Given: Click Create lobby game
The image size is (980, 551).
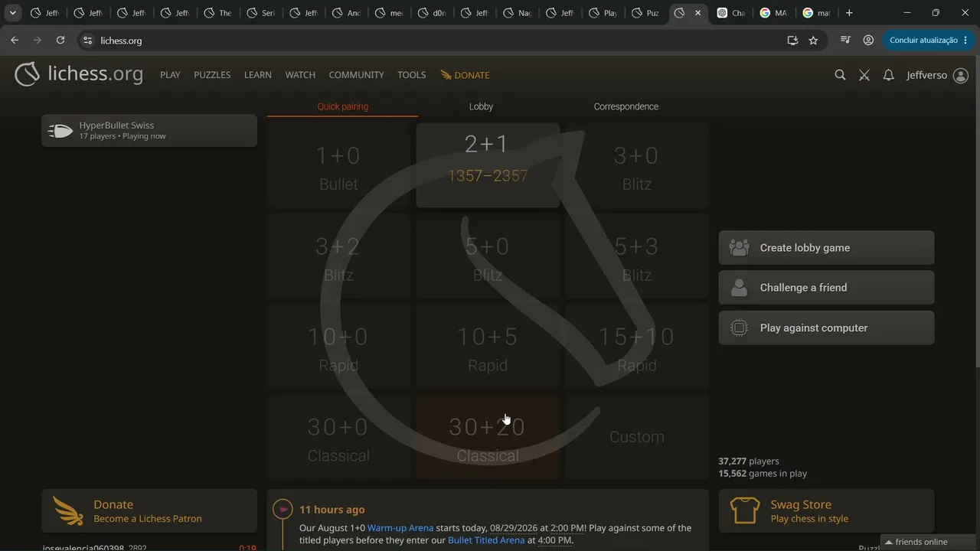Looking at the screenshot, I should click(826, 248).
